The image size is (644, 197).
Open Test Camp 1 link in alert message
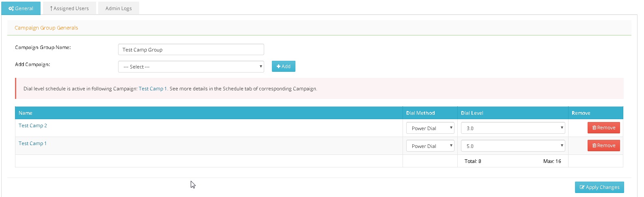click(x=153, y=89)
